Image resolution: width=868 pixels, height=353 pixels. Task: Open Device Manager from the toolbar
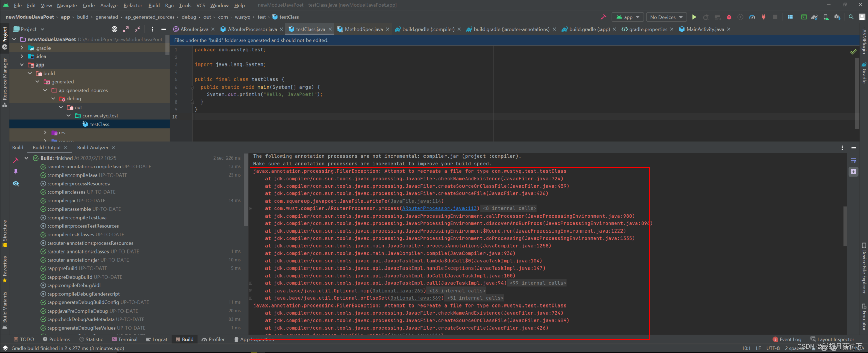click(x=826, y=17)
